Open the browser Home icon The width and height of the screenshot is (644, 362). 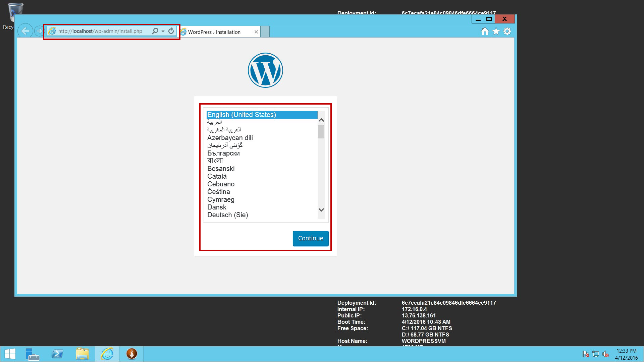[x=485, y=32]
